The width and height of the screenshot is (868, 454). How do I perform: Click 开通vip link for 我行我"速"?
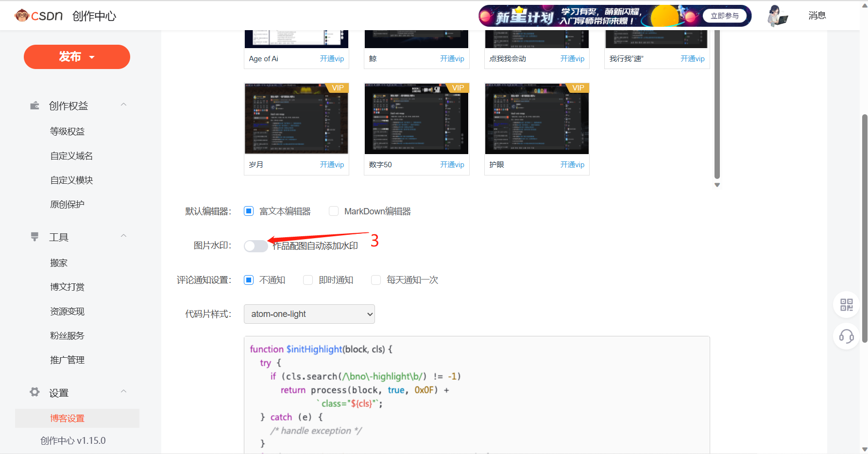coord(693,59)
